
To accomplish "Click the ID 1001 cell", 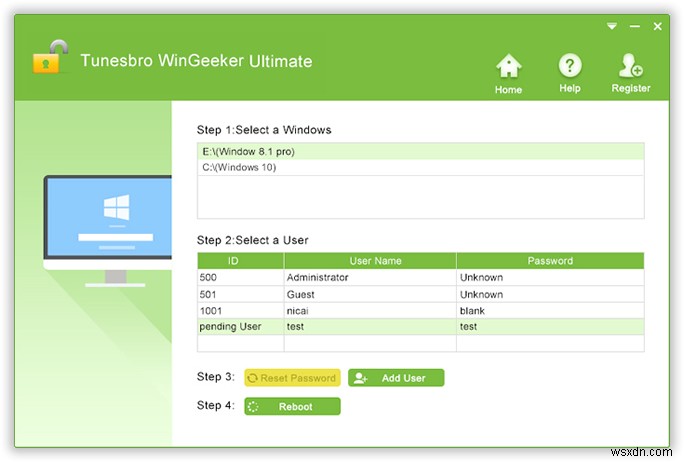I will (x=240, y=311).
